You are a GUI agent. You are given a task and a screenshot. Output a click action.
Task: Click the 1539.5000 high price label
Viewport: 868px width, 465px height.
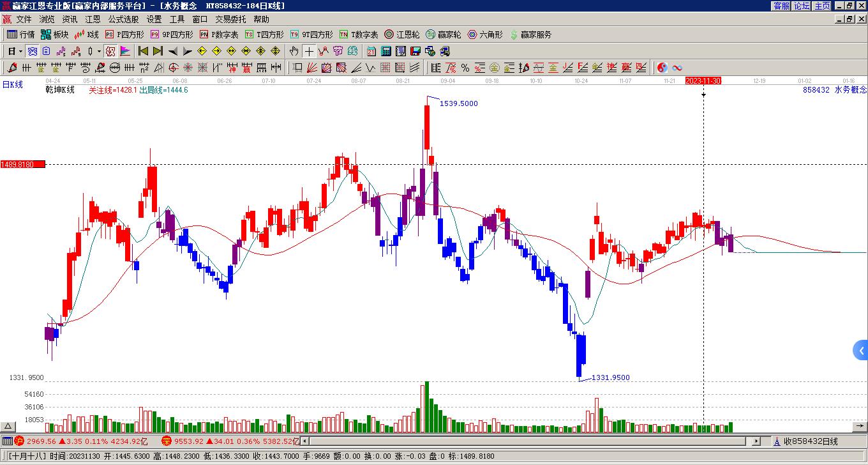point(458,103)
